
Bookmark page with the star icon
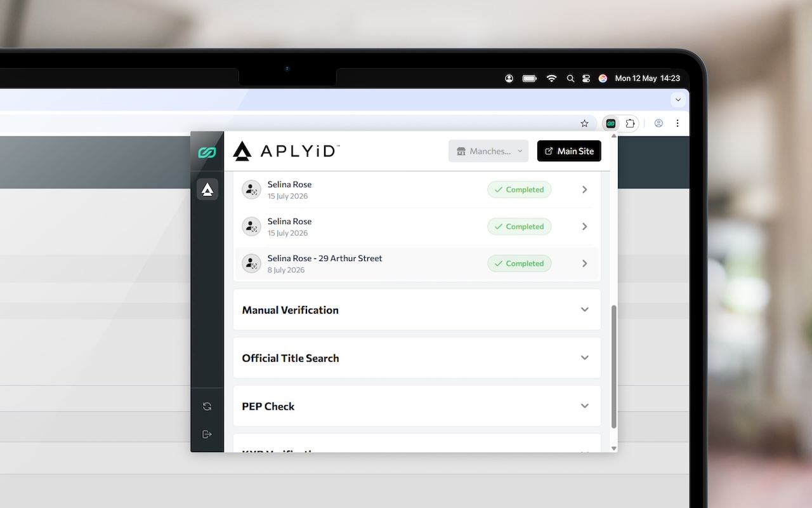coord(584,123)
